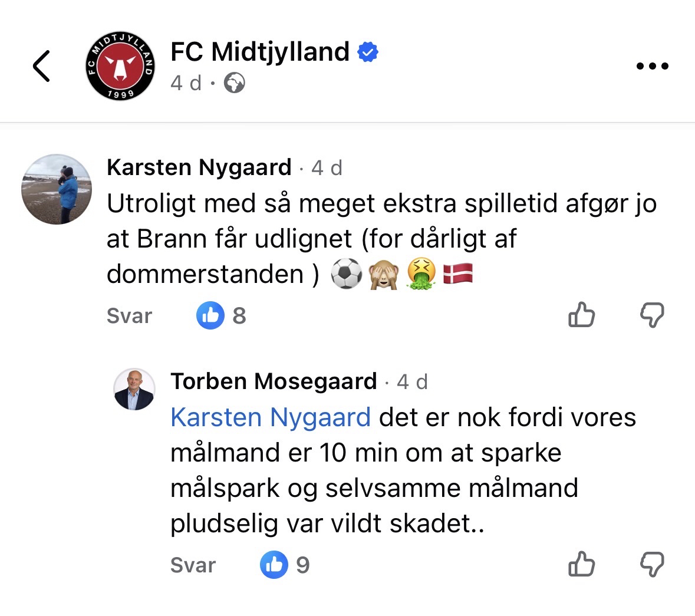Image resolution: width=695 pixels, height=616 pixels.
Task: Thumbs down Karsten Nygaard's comment
Action: click(652, 315)
